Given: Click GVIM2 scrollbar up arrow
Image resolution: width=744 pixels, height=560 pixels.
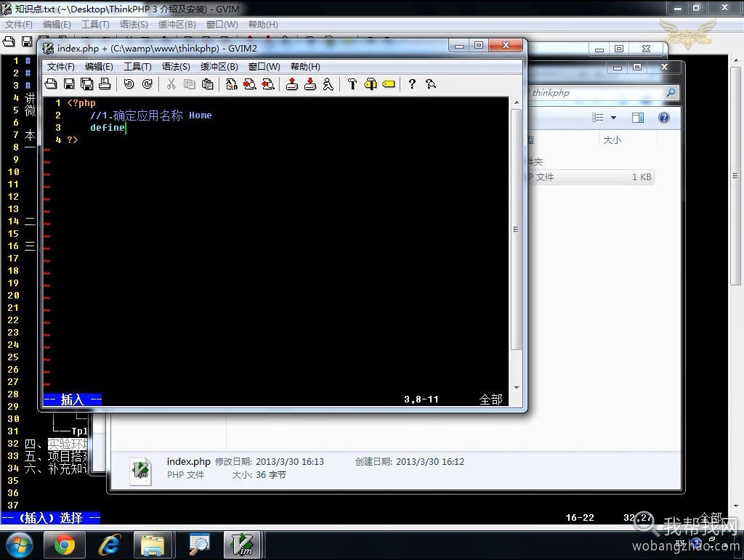Looking at the screenshot, I should point(517,103).
